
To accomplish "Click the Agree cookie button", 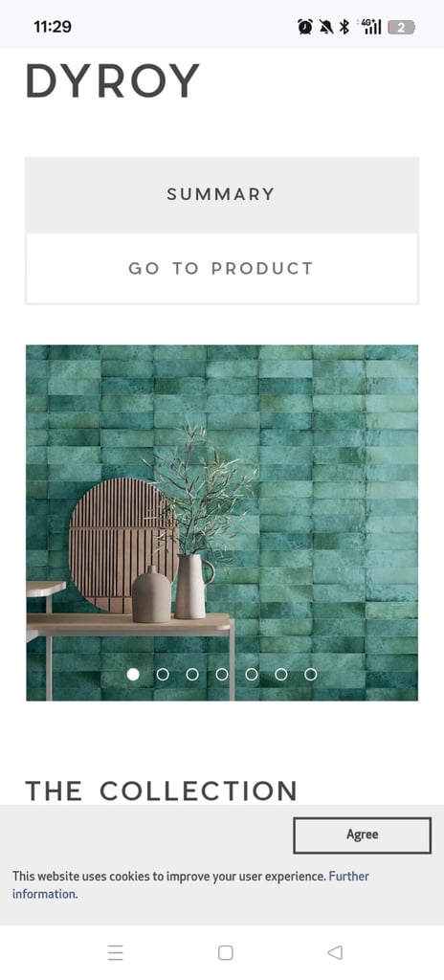I will coord(362,835).
